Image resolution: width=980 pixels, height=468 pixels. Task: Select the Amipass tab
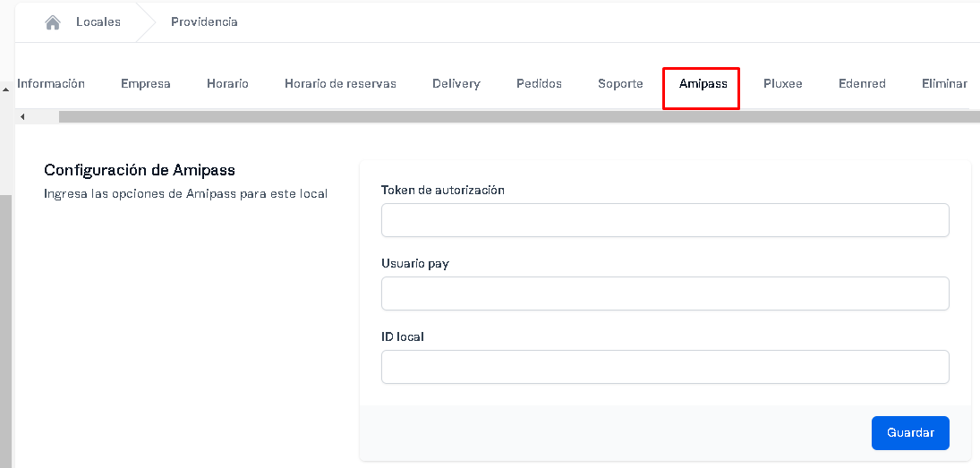click(x=703, y=84)
